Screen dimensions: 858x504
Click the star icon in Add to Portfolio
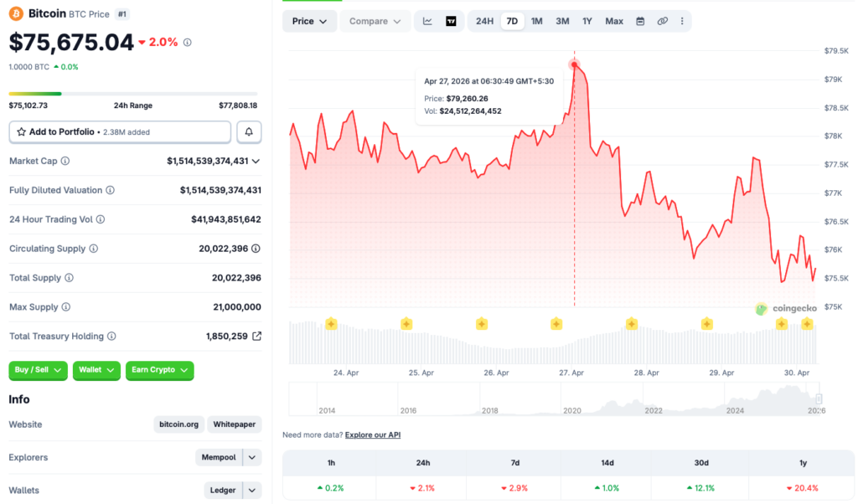click(21, 132)
